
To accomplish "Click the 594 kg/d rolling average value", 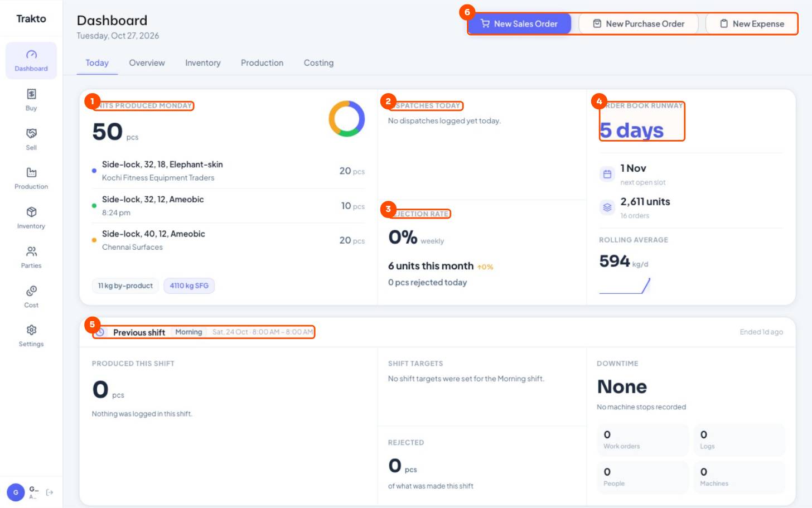I will (x=623, y=261).
